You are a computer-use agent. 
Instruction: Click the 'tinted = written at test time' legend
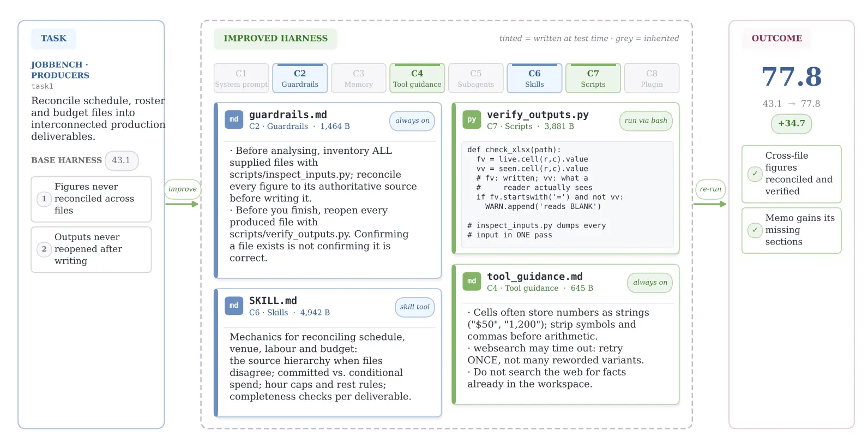pos(554,38)
